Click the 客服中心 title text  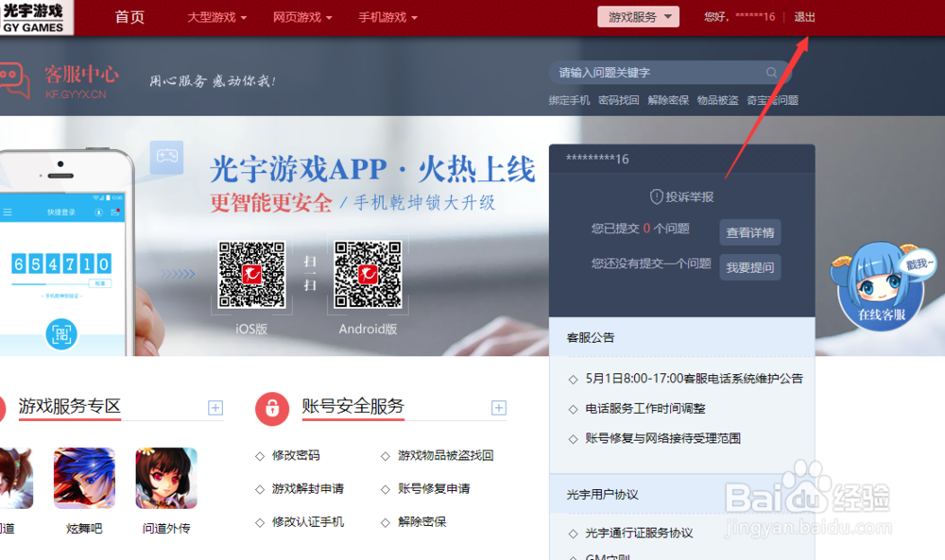click(81, 75)
